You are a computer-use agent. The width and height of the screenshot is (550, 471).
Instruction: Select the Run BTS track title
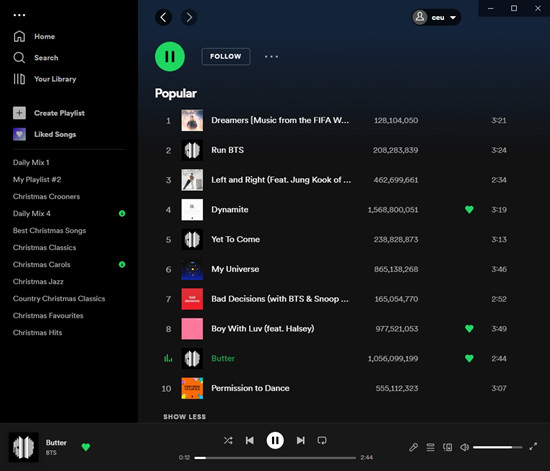[227, 150]
